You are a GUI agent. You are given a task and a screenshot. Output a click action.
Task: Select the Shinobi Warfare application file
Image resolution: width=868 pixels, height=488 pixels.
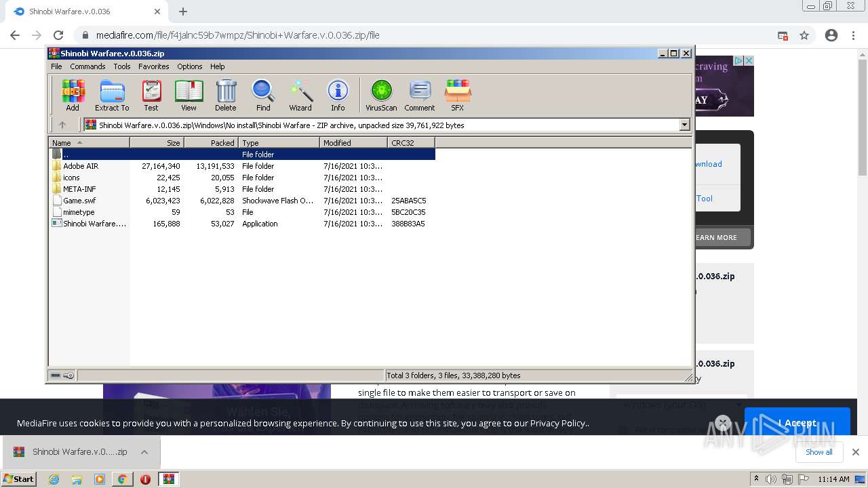(94, 224)
